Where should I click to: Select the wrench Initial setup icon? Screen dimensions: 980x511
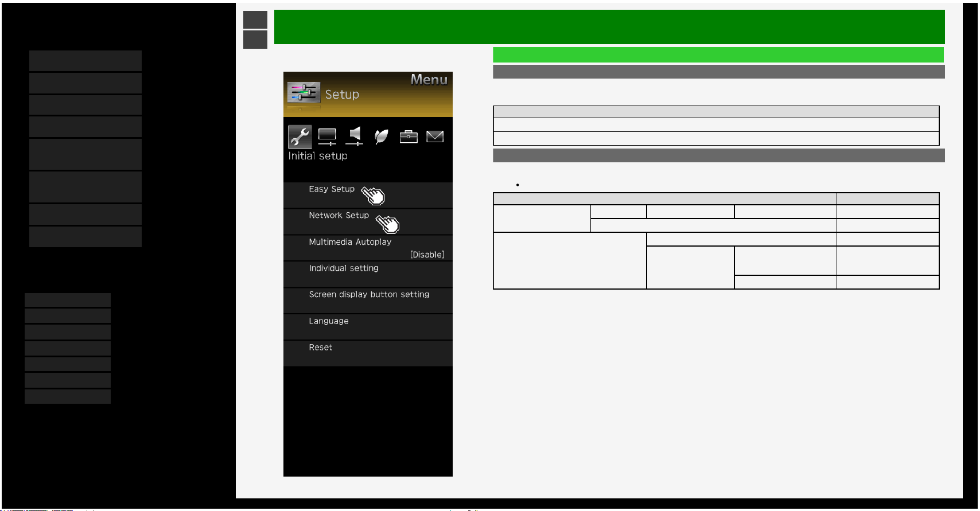[300, 136]
